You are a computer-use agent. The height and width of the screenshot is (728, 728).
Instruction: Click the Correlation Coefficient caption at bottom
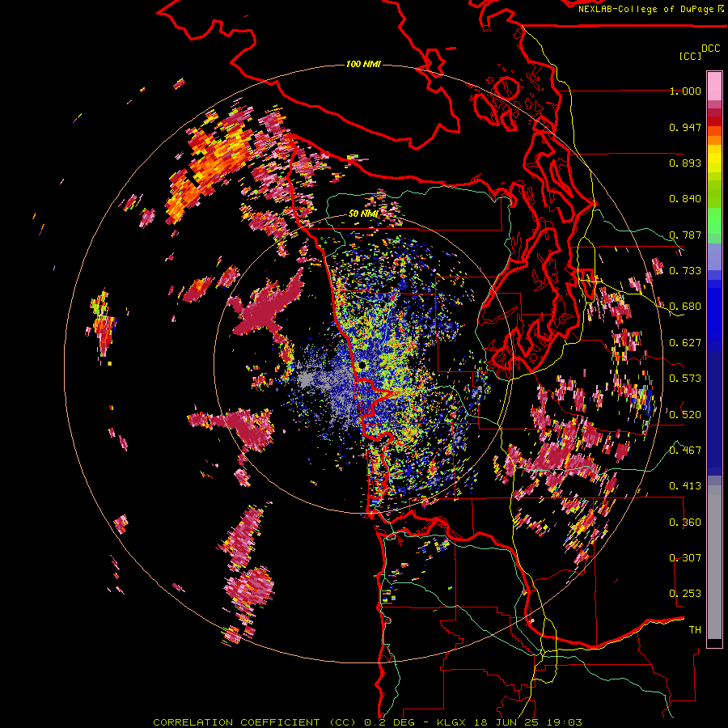point(367,722)
